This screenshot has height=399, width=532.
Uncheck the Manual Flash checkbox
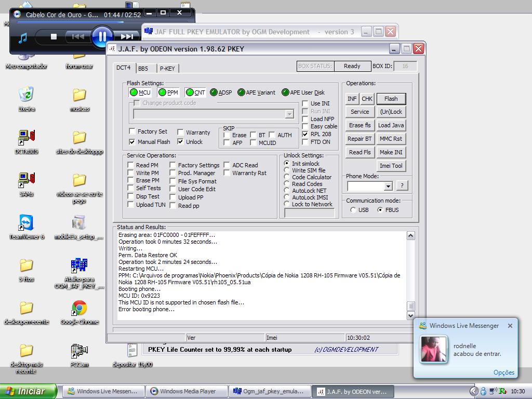[132, 142]
